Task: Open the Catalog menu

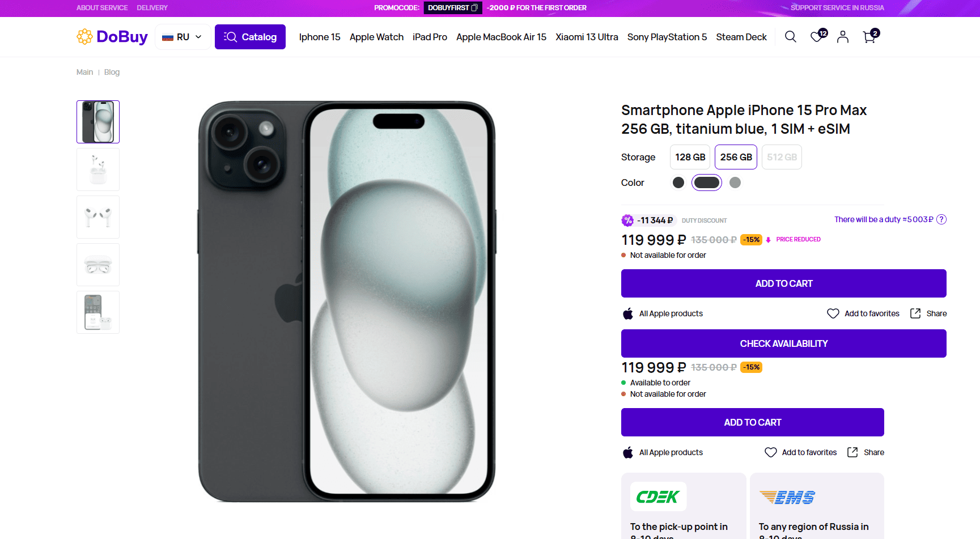Action: pos(250,37)
